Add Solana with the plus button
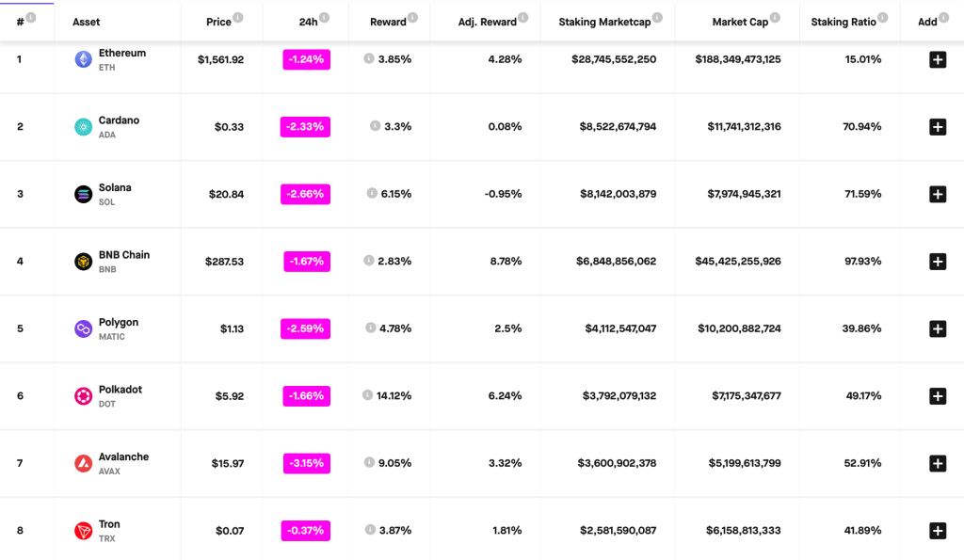The image size is (964, 560). pyautogui.click(x=937, y=194)
